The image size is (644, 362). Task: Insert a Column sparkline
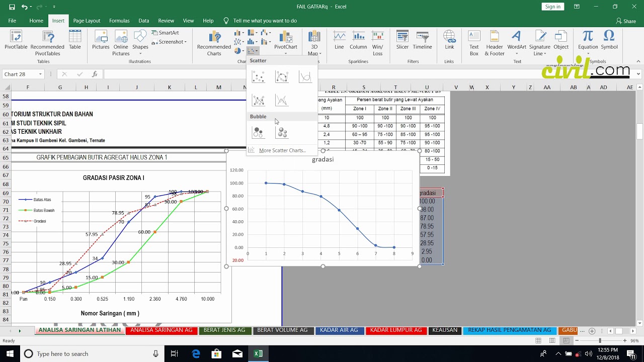pos(358,40)
